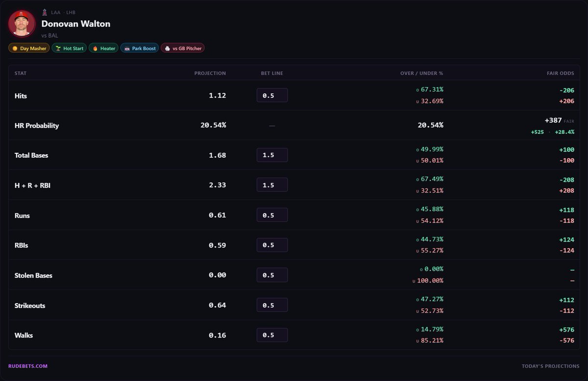Click the stadium icon in Park Boost

point(127,48)
